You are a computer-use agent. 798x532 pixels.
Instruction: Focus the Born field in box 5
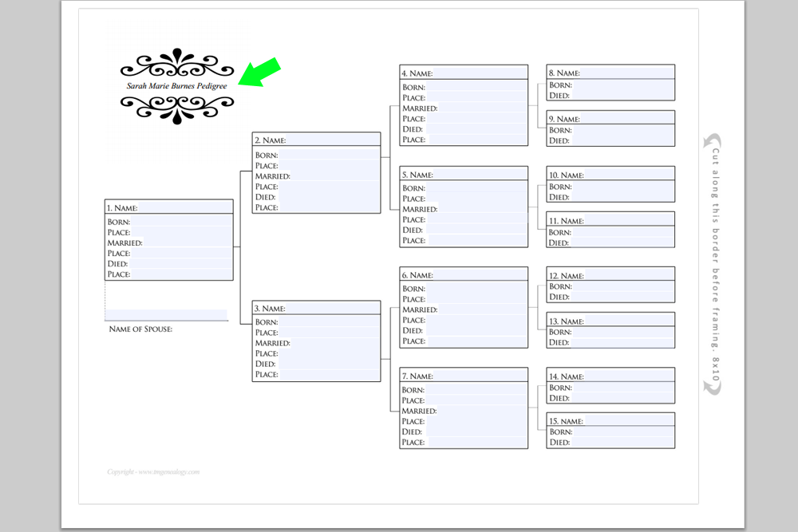tap(476, 188)
